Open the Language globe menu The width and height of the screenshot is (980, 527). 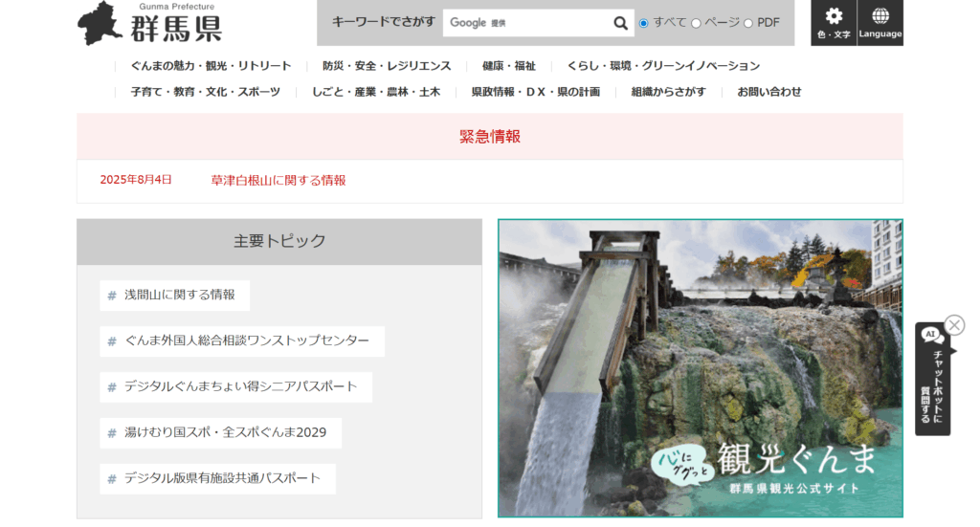(880, 23)
